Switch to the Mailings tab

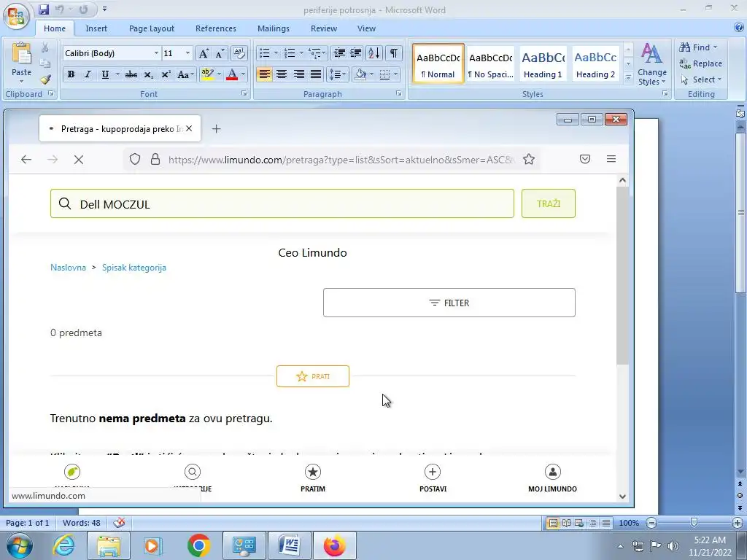274,28
